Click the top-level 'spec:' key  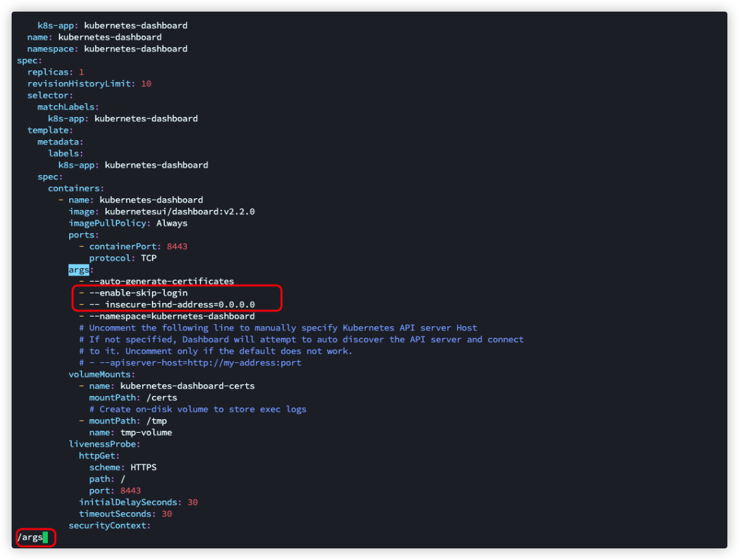pyautogui.click(x=29, y=61)
